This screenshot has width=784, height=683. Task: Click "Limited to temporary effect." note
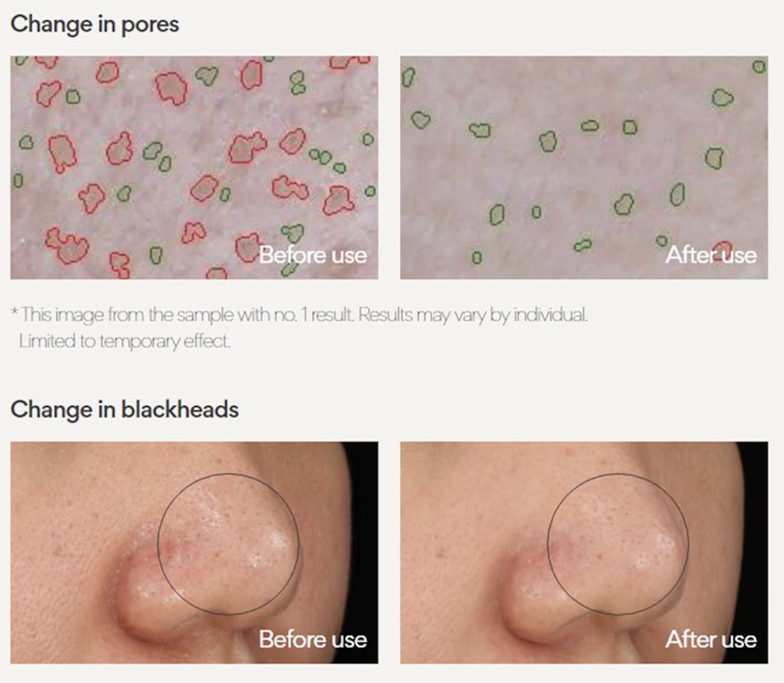pyautogui.click(x=124, y=341)
